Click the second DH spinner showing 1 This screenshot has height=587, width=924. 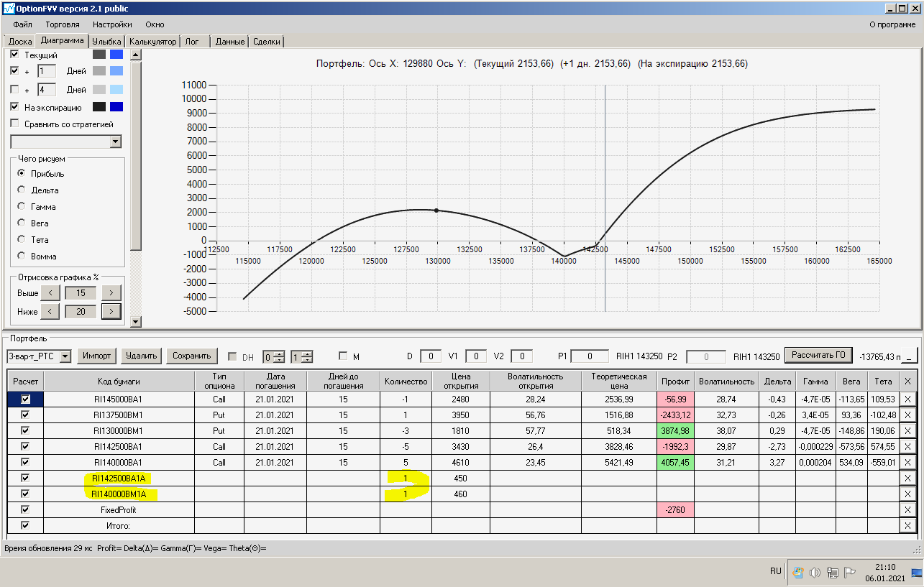(302, 356)
